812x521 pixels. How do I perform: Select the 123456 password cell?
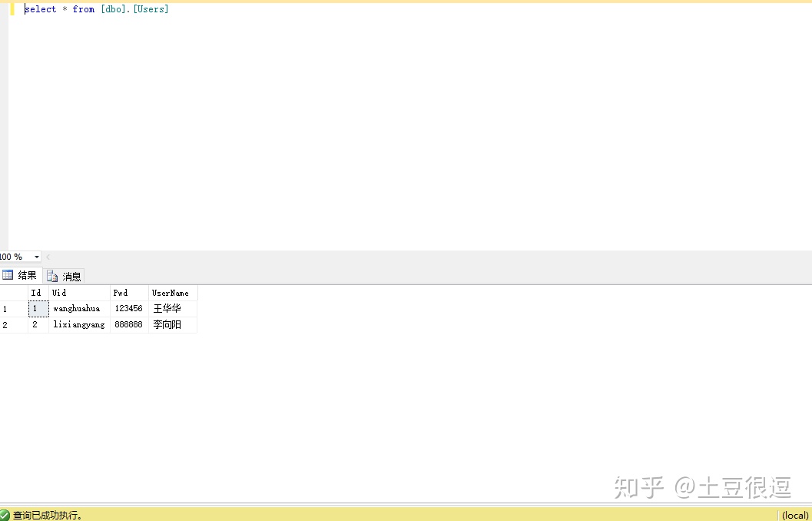coord(130,309)
